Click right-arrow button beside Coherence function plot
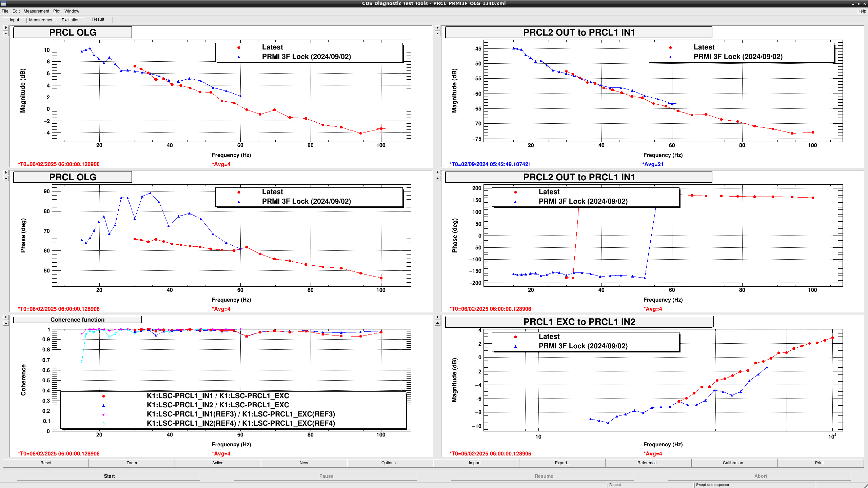868x488 pixels. point(6,317)
